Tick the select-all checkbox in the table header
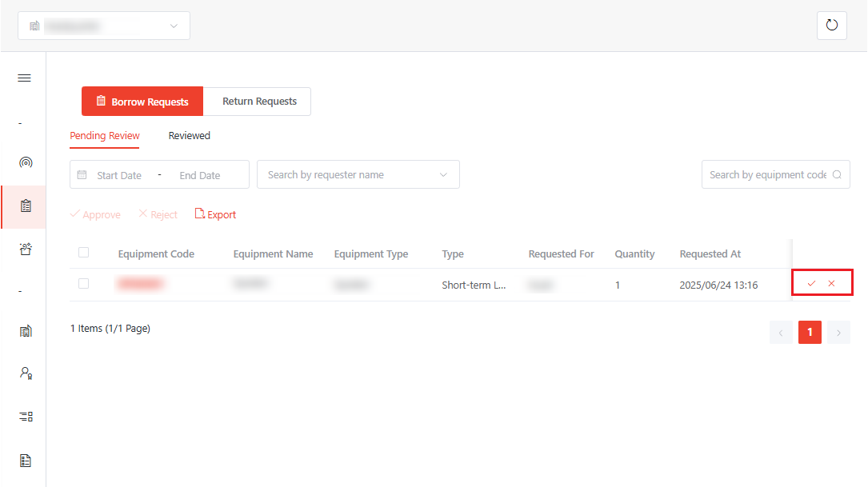The height and width of the screenshot is (487, 868). (x=84, y=253)
